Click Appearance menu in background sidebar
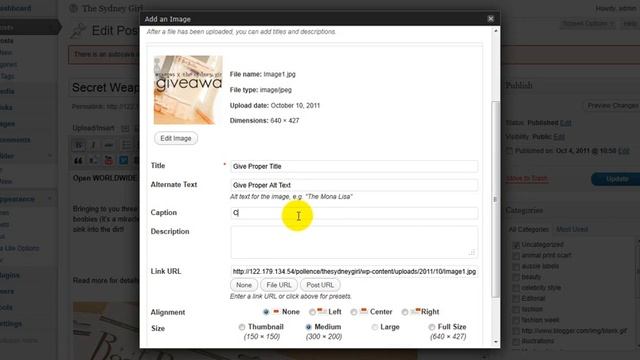The image size is (640, 360). 17,199
